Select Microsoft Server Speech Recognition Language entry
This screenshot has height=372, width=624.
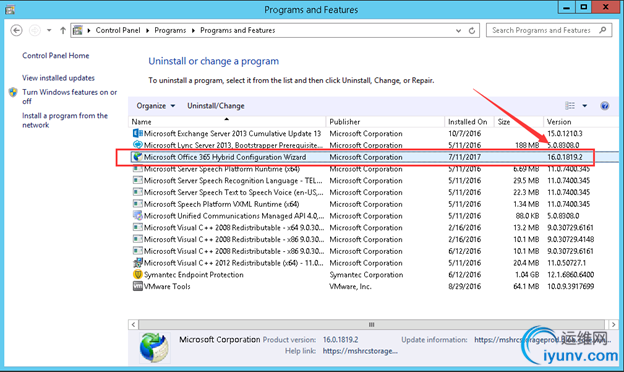pos(233,181)
